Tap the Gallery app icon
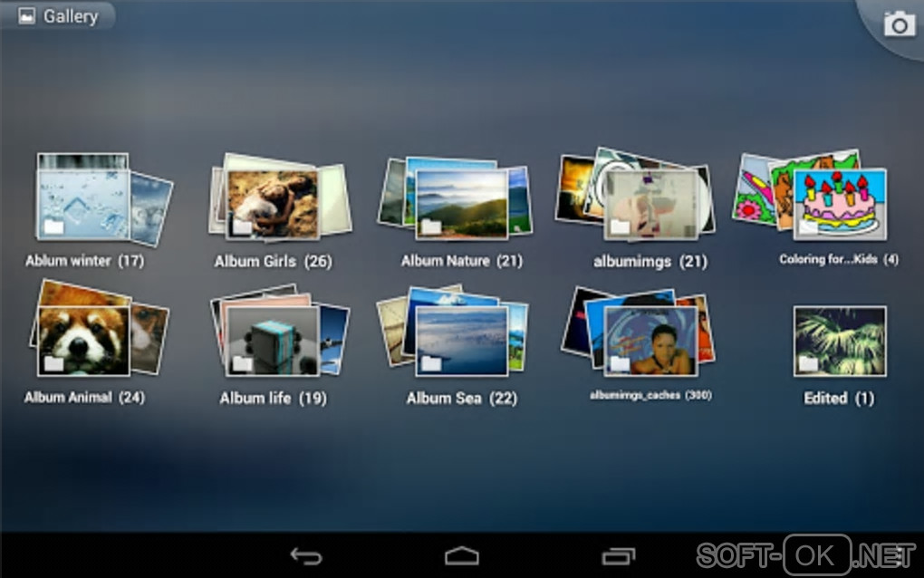Image resolution: width=924 pixels, height=578 pixels. tap(26, 16)
